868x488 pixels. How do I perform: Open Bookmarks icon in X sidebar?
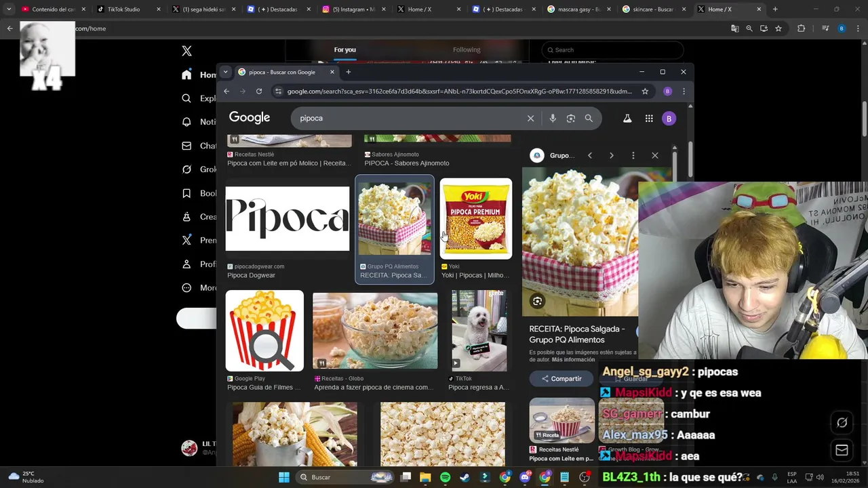(186, 193)
